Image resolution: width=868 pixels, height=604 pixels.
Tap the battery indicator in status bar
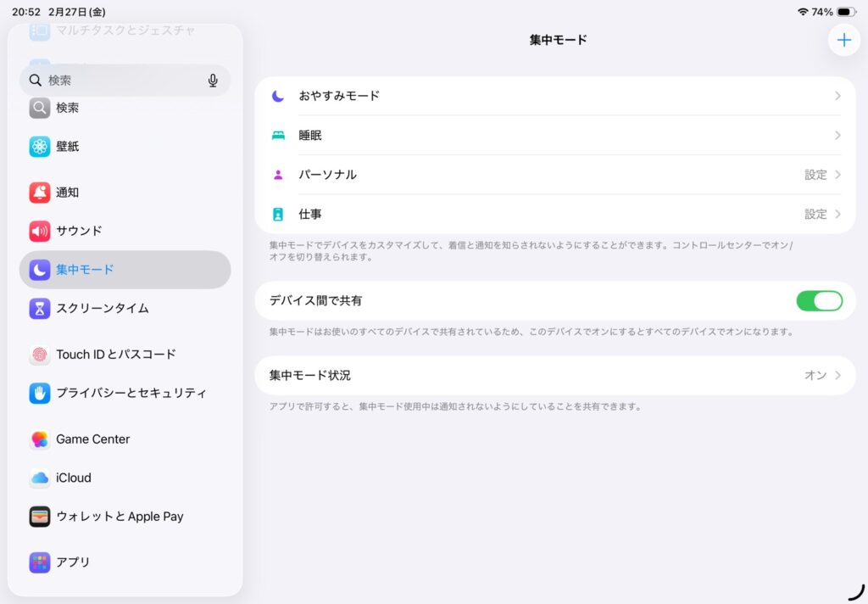(x=846, y=12)
